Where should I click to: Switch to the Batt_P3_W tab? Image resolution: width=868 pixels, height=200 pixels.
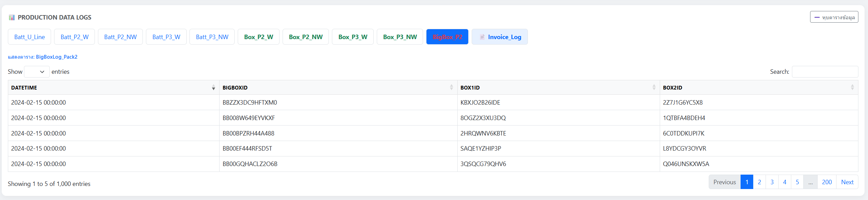click(166, 37)
